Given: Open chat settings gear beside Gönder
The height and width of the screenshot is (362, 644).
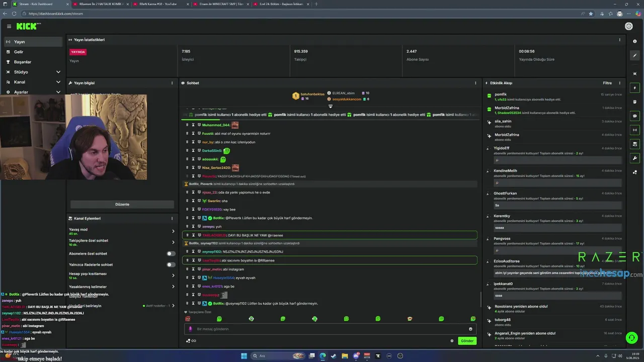Looking at the screenshot, I should (452, 341).
